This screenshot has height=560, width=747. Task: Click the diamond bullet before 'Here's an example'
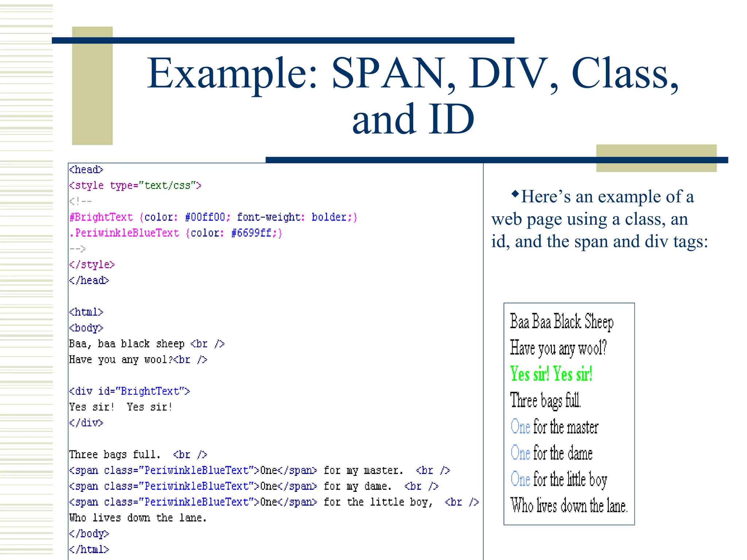515,194
